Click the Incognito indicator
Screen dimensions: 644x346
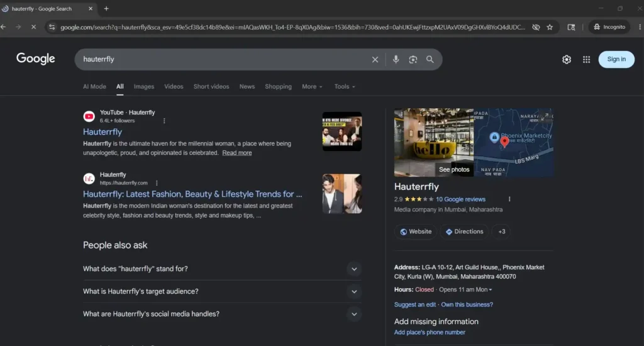(x=609, y=27)
